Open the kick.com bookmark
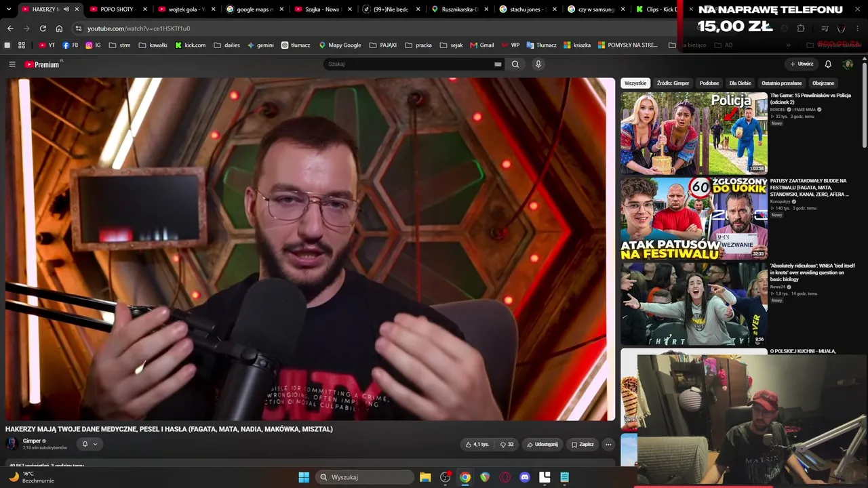Screen dimensions: 868x488 (x=190, y=45)
